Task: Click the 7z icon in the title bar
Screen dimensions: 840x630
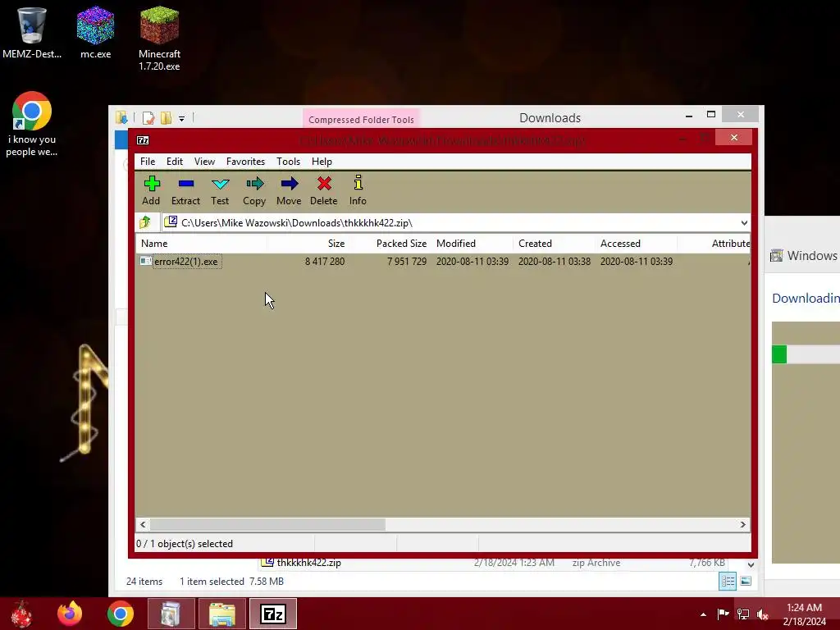Action: click(x=143, y=140)
